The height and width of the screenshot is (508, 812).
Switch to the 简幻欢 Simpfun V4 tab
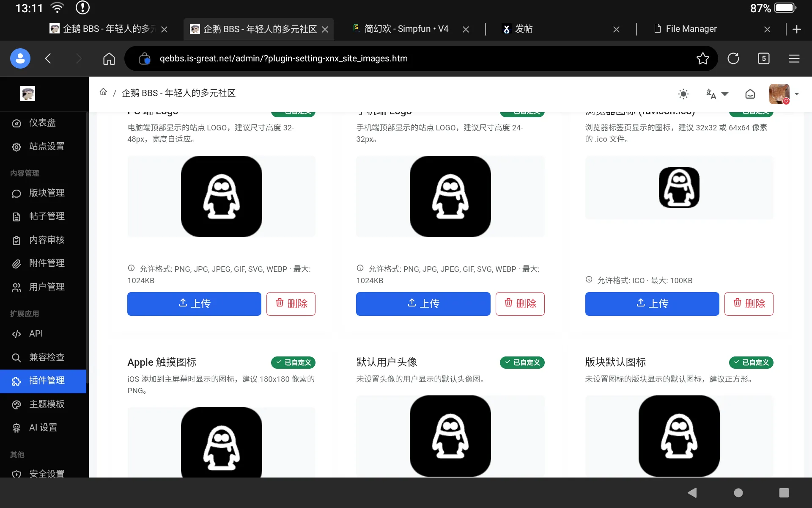click(406, 29)
